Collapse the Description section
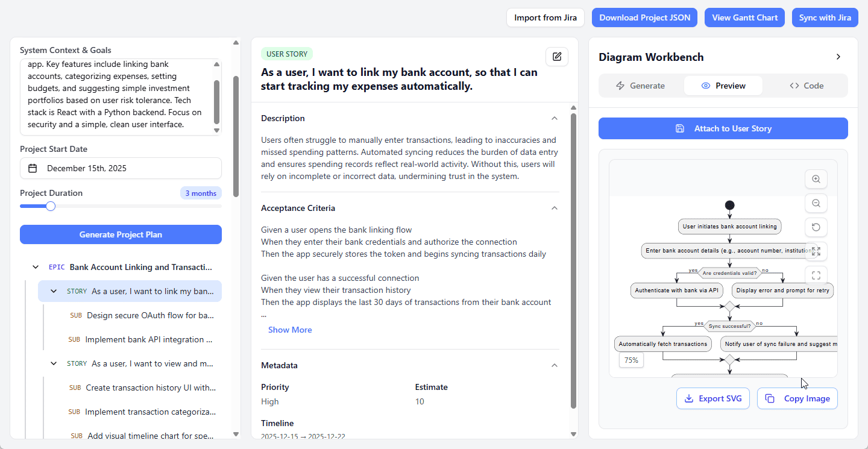 point(554,118)
